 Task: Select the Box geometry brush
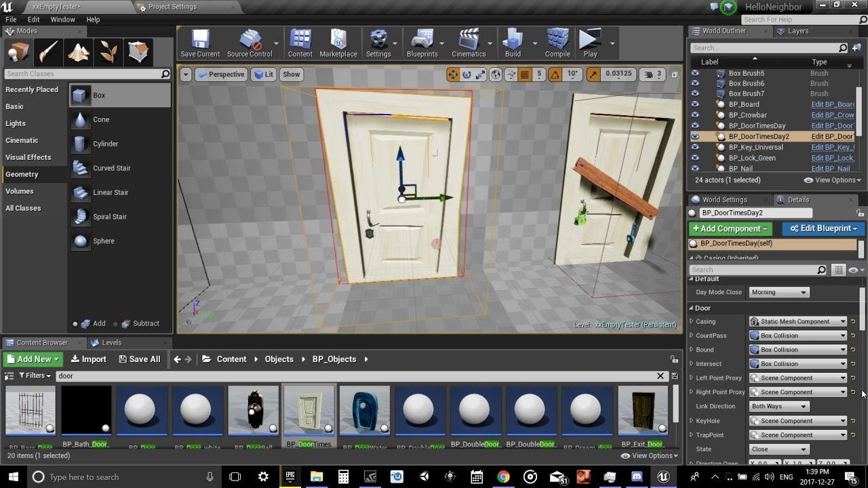point(120,96)
